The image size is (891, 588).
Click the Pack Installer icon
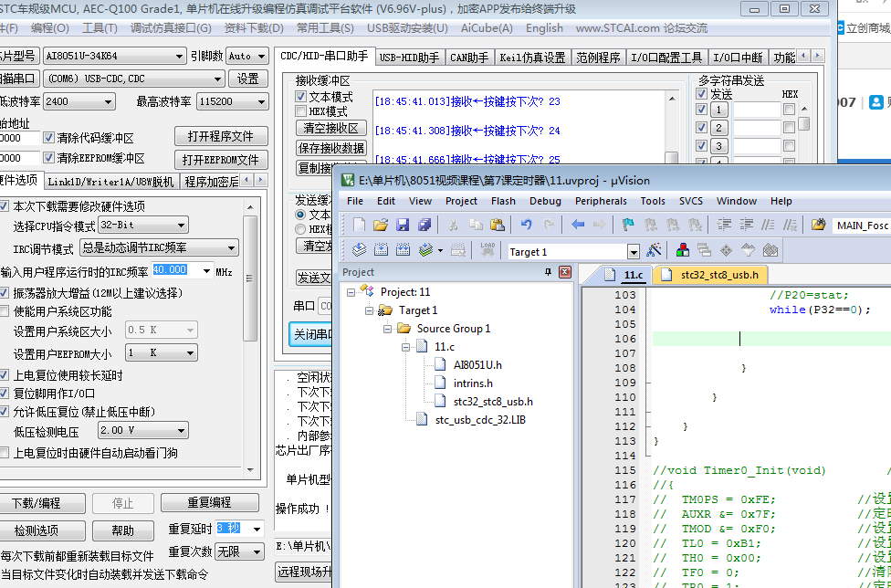pos(770,250)
